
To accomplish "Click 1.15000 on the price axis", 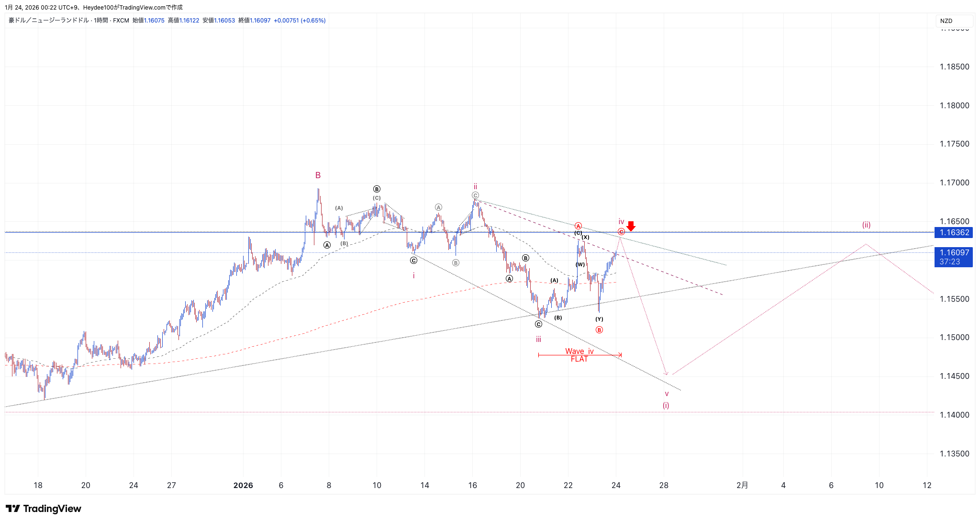I will [x=954, y=337].
